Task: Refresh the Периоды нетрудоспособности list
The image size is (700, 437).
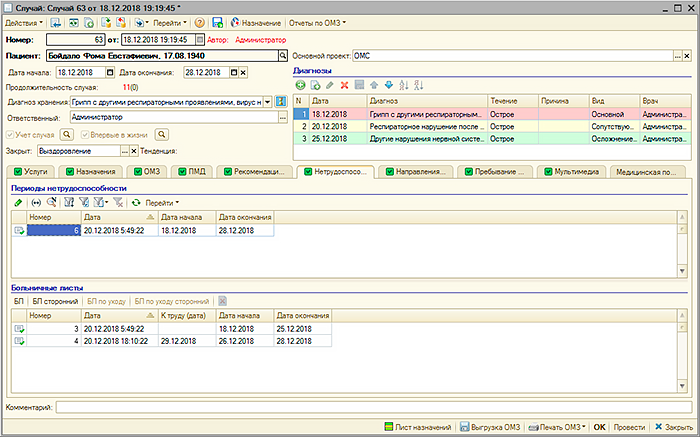Action: tap(136, 203)
